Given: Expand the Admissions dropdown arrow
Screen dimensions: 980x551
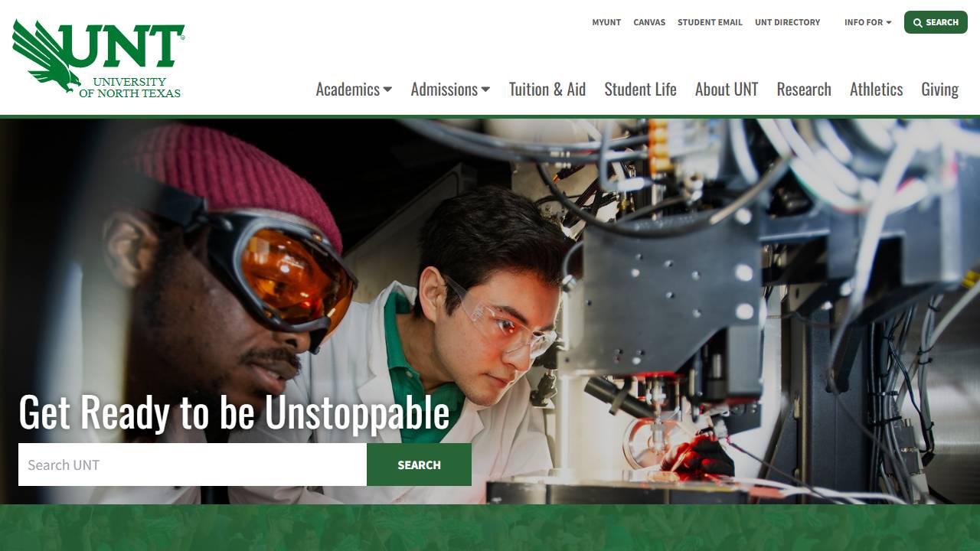Looking at the screenshot, I should pyautogui.click(x=485, y=90).
